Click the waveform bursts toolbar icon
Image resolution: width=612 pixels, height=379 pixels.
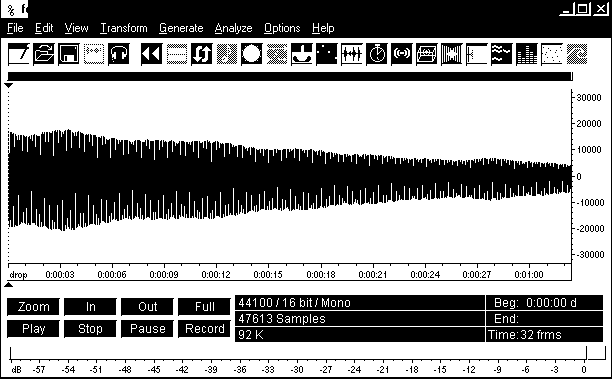coord(352,54)
